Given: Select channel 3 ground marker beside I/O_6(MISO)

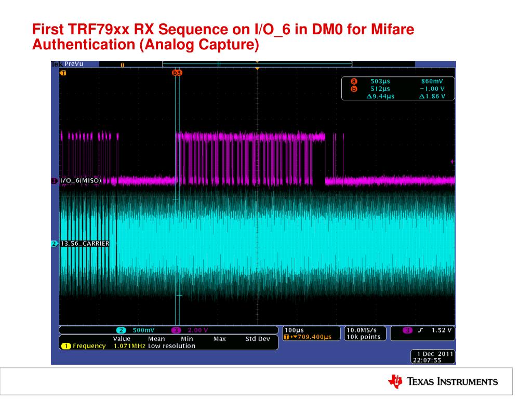Looking at the screenshot, I should pyautogui.click(x=54, y=181).
